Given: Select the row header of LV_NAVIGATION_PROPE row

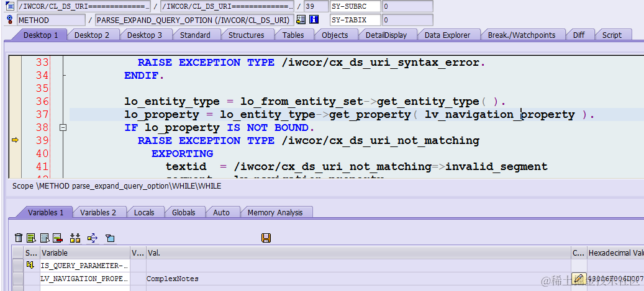Looking at the screenshot, I should click(x=17, y=279).
